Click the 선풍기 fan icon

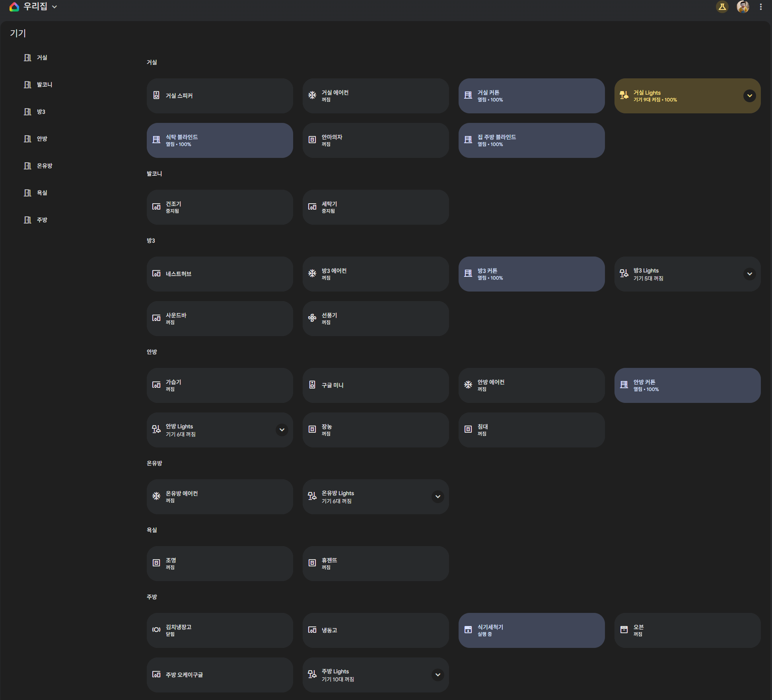coord(312,318)
